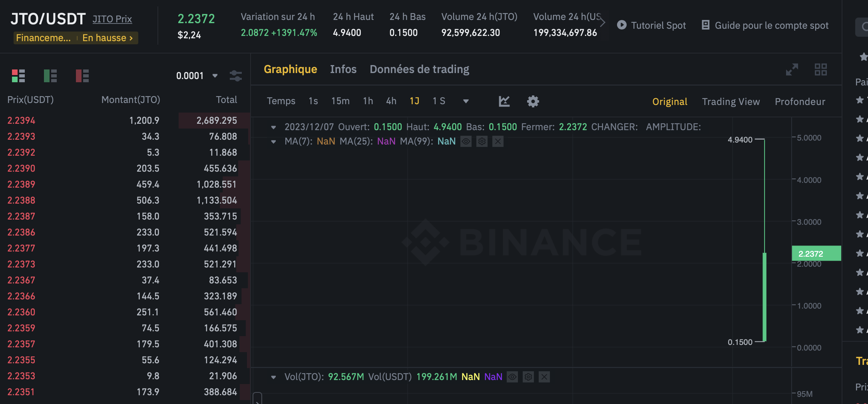Remove the volume indicator
868x404 pixels.
544,377
